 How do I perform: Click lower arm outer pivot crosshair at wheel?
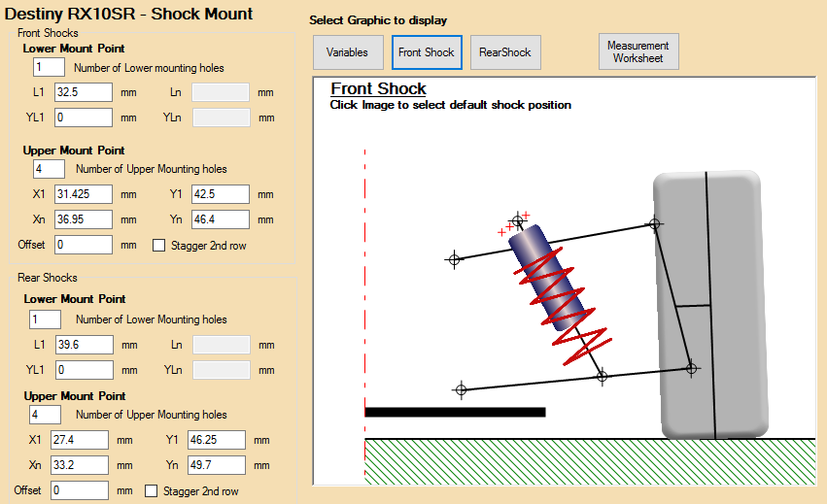tap(692, 368)
